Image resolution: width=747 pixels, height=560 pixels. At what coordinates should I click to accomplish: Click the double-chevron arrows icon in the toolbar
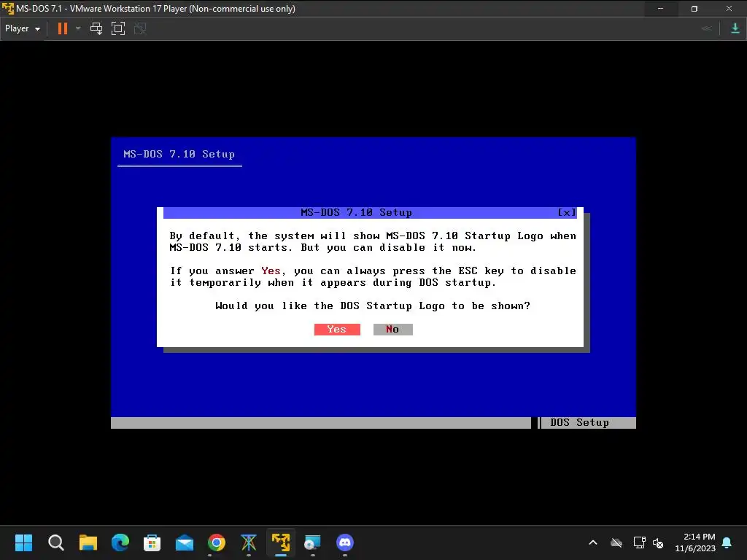point(706,28)
